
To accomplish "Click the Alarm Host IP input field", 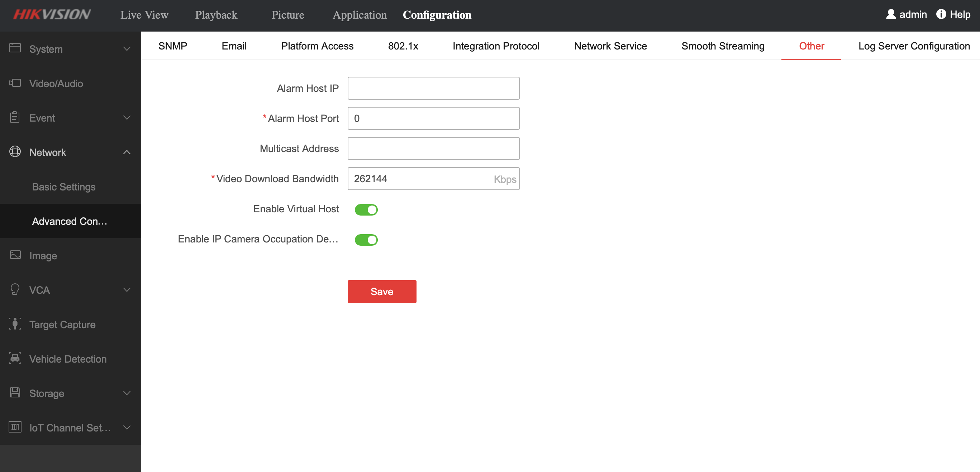I will click(434, 88).
